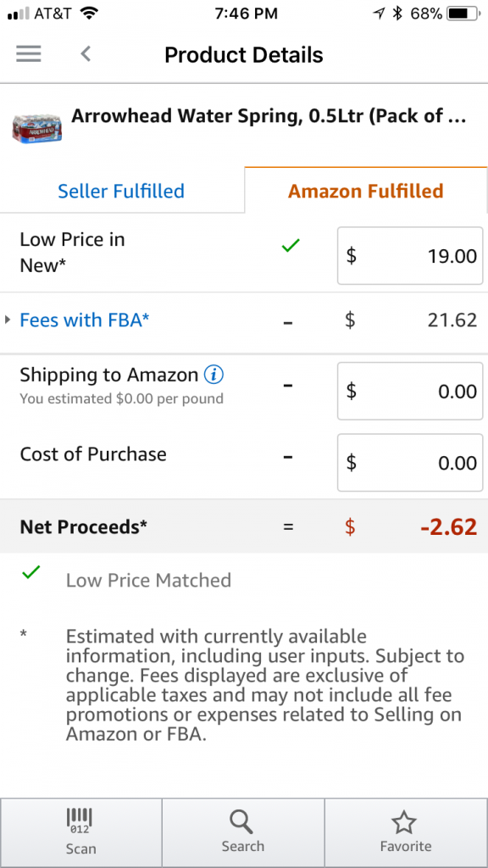Tap the back arrow chevron

click(86, 53)
